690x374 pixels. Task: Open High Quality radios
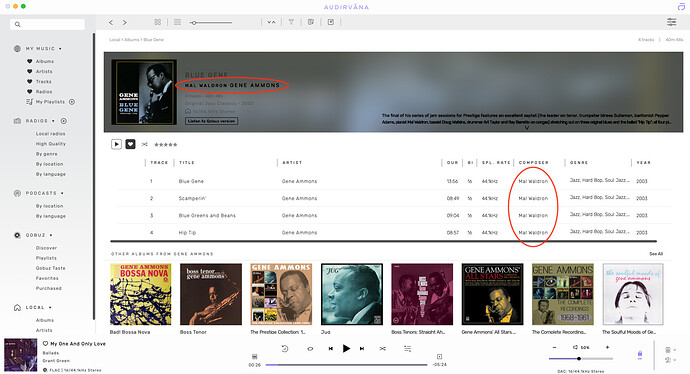coord(51,143)
